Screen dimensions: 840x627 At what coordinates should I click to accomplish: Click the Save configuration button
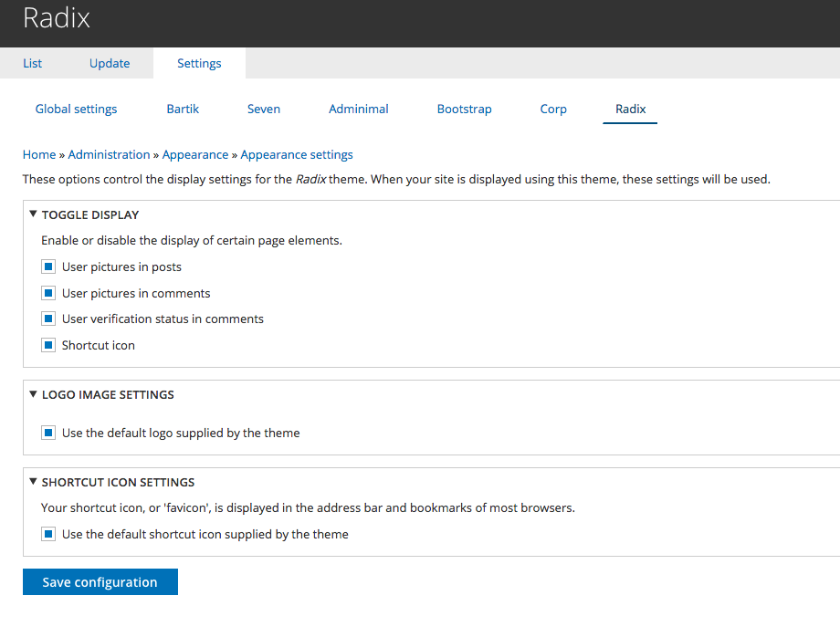(x=100, y=581)
